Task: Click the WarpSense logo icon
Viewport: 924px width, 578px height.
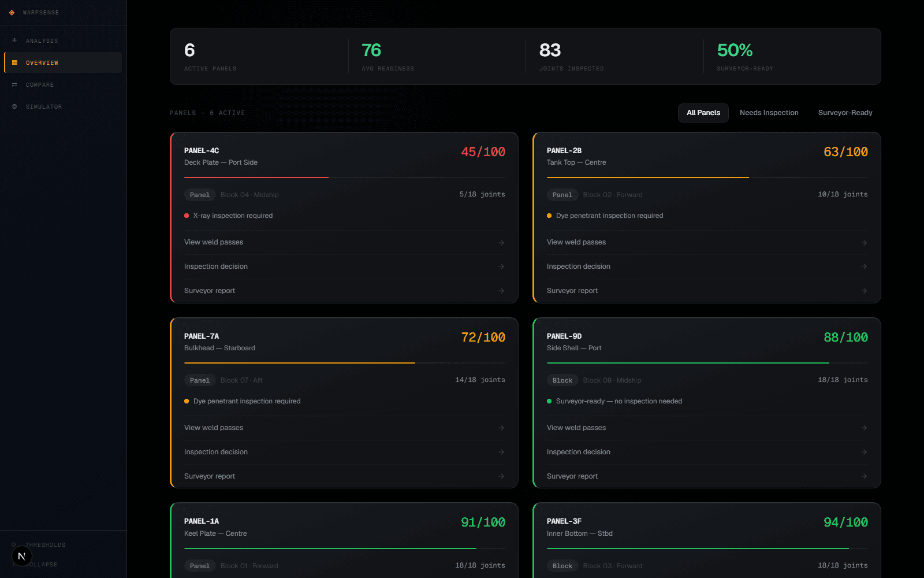Action: (12, 13)
